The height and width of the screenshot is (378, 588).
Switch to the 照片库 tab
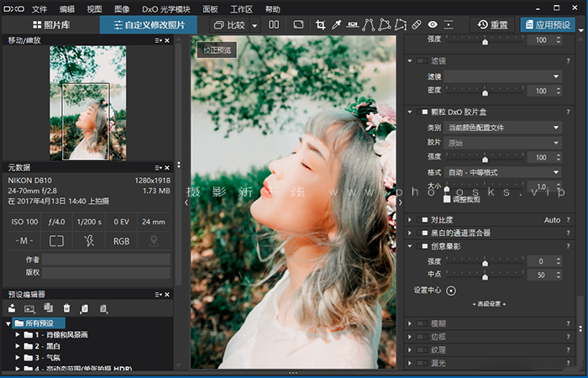[51, 25]
